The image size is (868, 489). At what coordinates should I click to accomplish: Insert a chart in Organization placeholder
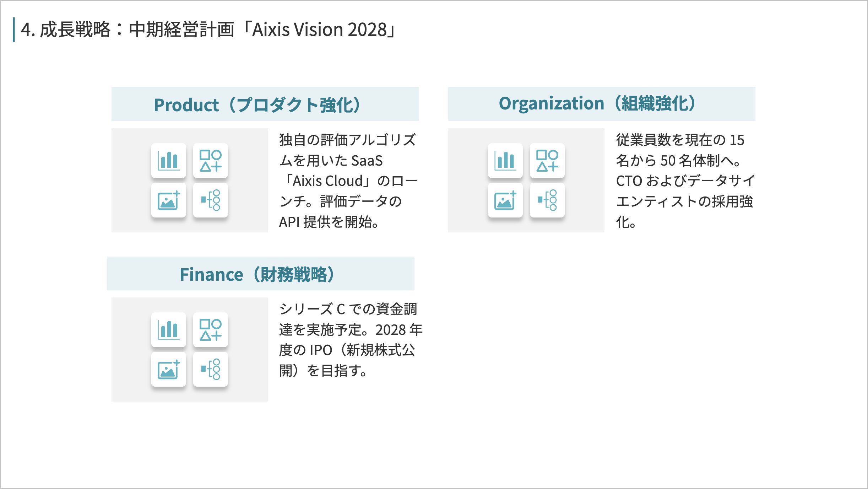pyautogui.click(x=505, y=161)
